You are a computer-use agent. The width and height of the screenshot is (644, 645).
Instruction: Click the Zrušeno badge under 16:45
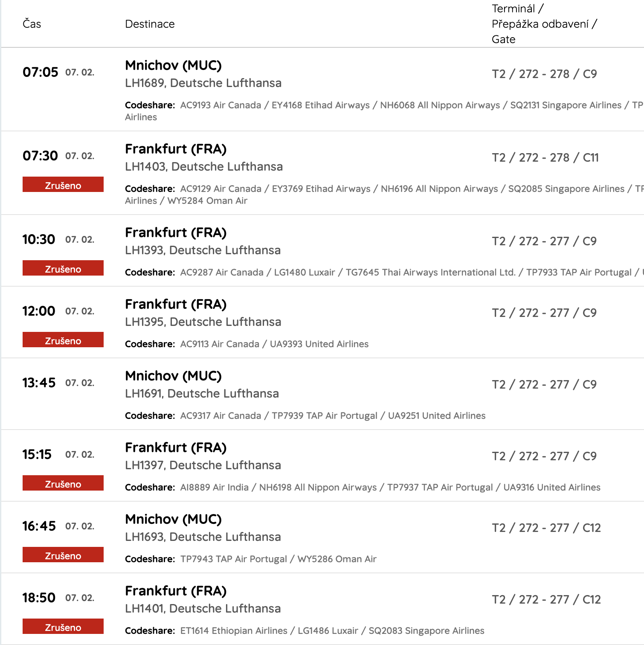pyautogui.click(x=63, y=555)
